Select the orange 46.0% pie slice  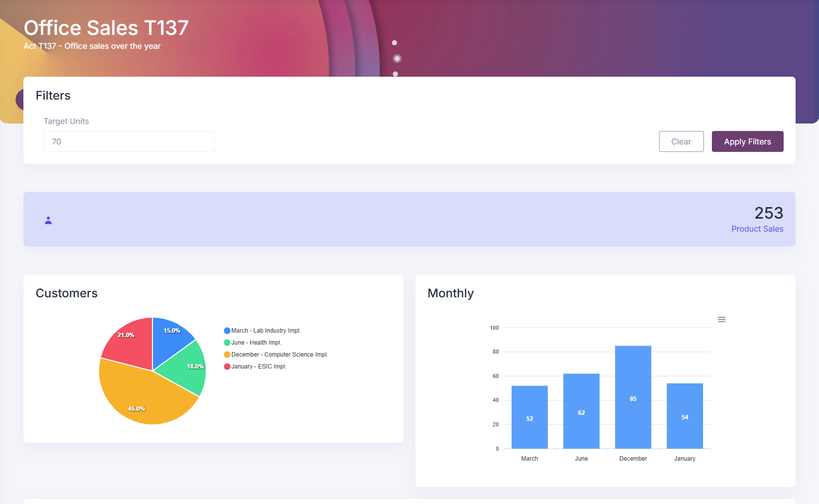[x=142, y=398]
